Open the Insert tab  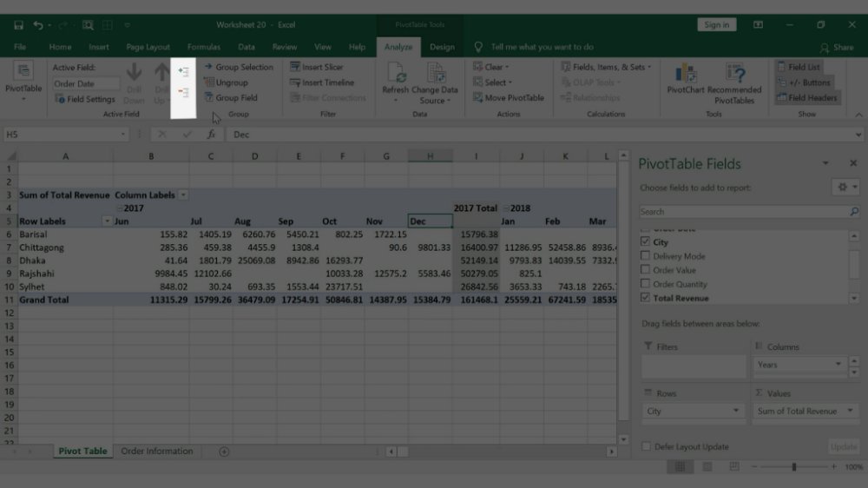coord(99,47)
